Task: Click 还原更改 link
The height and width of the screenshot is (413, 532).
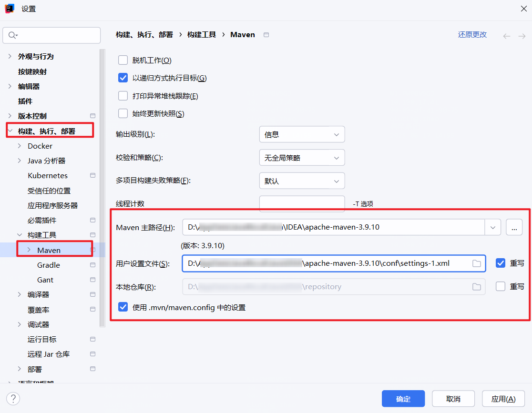Action: pos(472,35)
